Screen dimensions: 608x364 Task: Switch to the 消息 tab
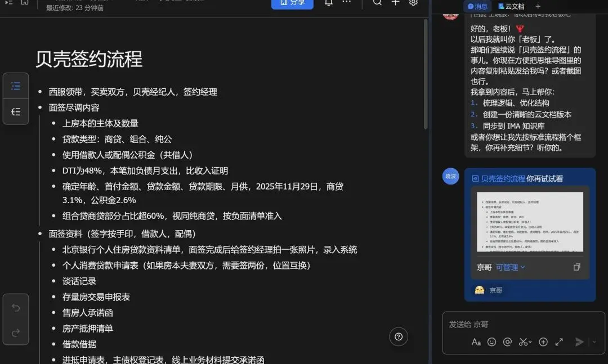[477, 6]
